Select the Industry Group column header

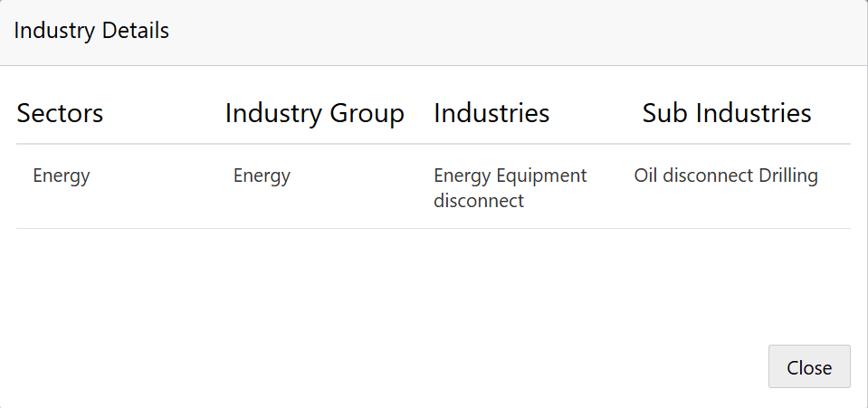coord(314,113)
